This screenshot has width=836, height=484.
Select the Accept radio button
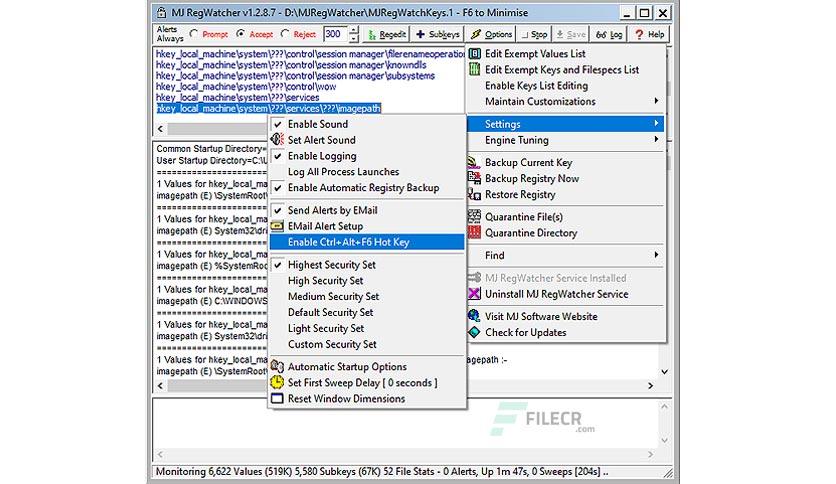pos(240,34)
